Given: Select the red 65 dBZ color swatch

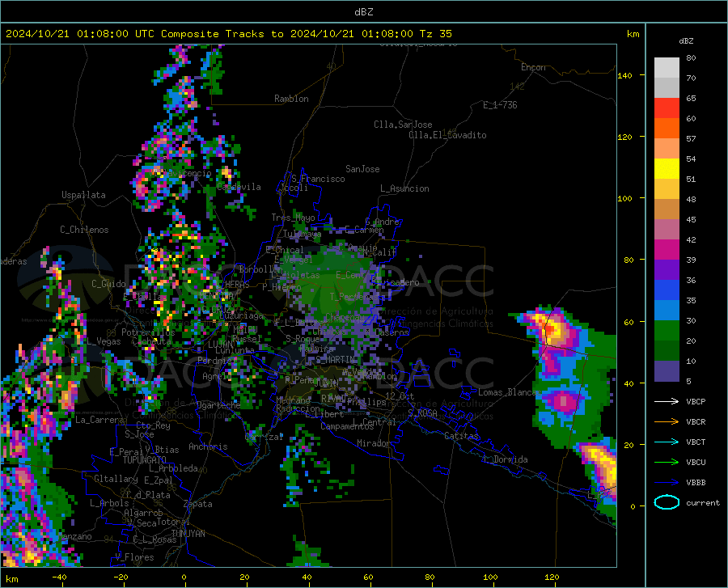Looking at the screenshot, I should click(667, 108).
